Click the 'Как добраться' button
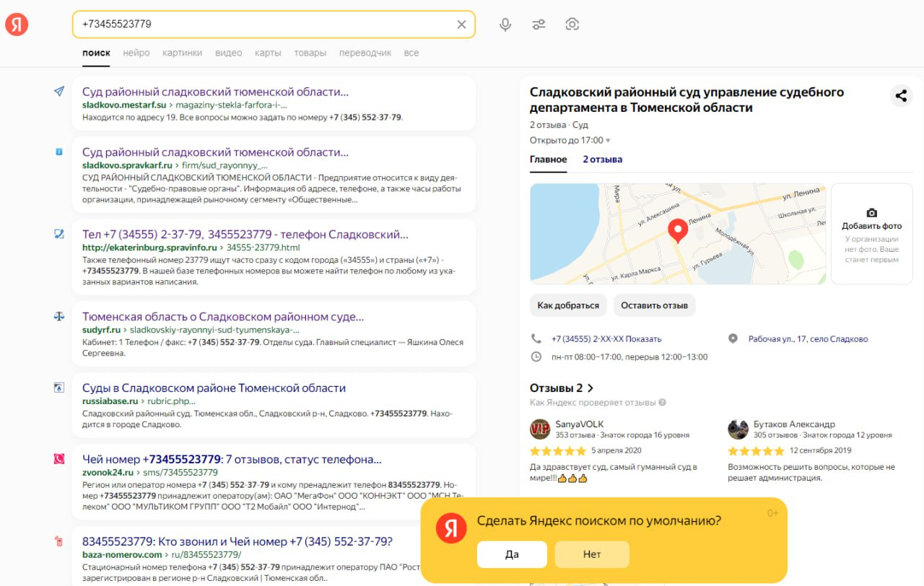This screenshot has height=586, width=924. tap(568, 305)
